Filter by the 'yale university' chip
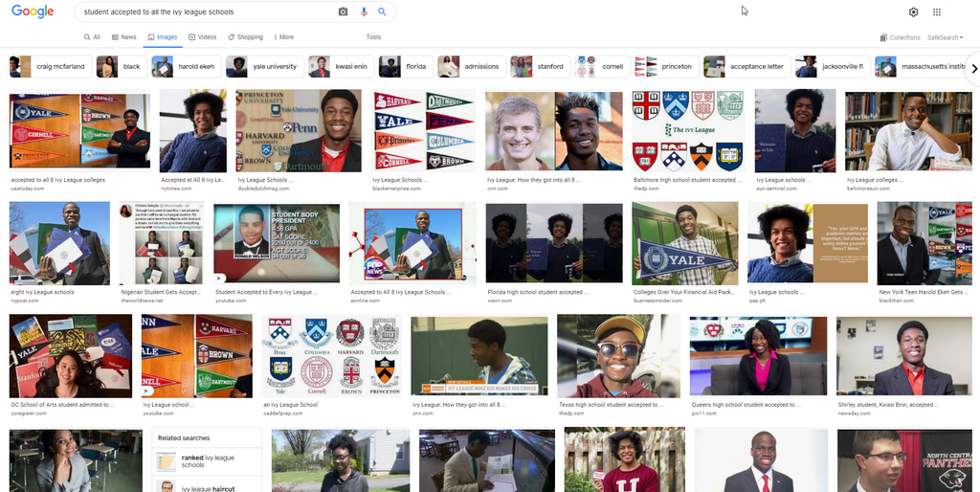Image resolution: width=980 pixels, height=492 pixels. [265, 66]
